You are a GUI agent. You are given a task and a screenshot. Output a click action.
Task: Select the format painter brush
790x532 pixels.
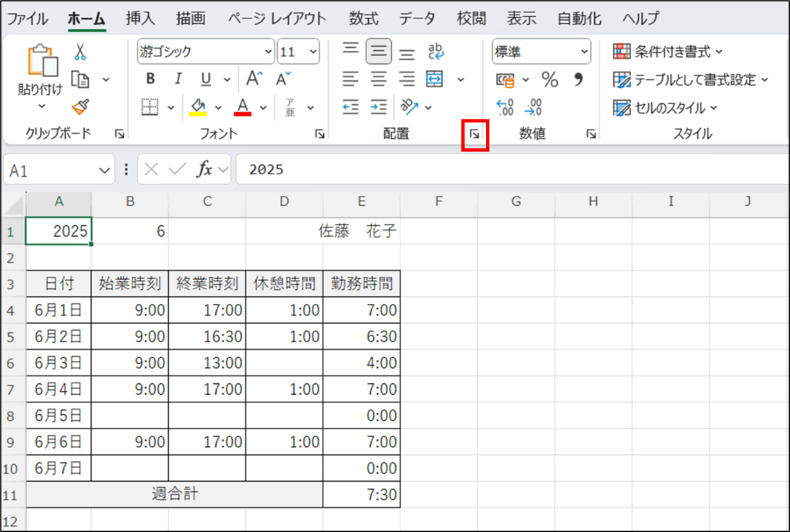tap(79, 106)
